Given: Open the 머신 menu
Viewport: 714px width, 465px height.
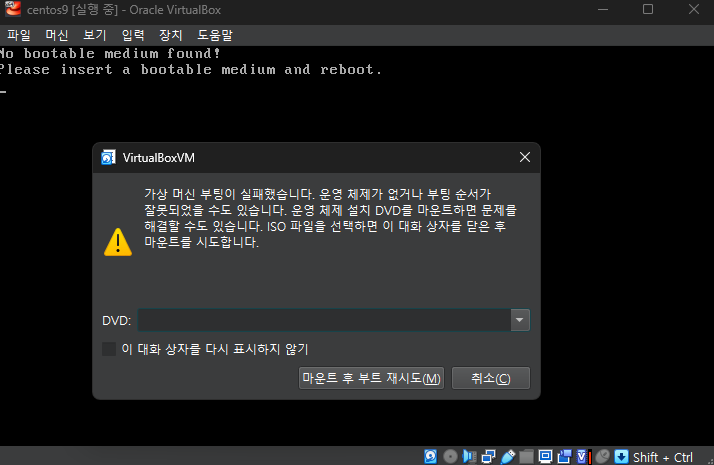Looking at the screenshot, I should (56, 35).
